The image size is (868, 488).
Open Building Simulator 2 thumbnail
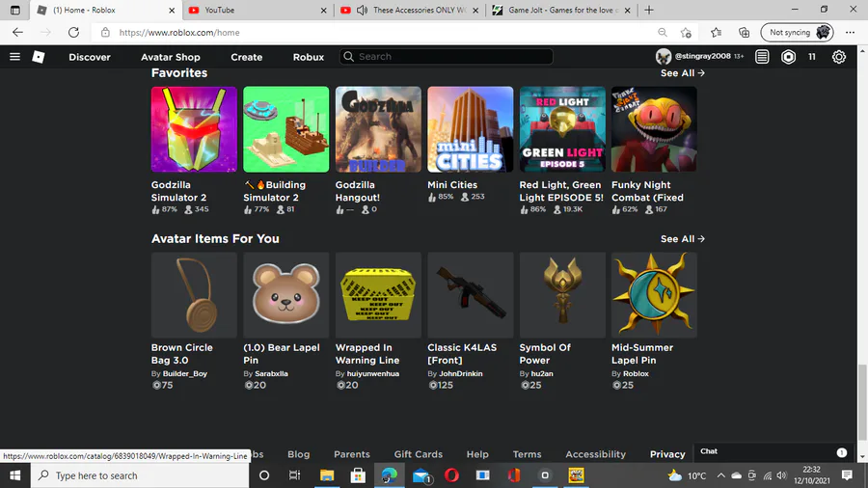point(285,129)
